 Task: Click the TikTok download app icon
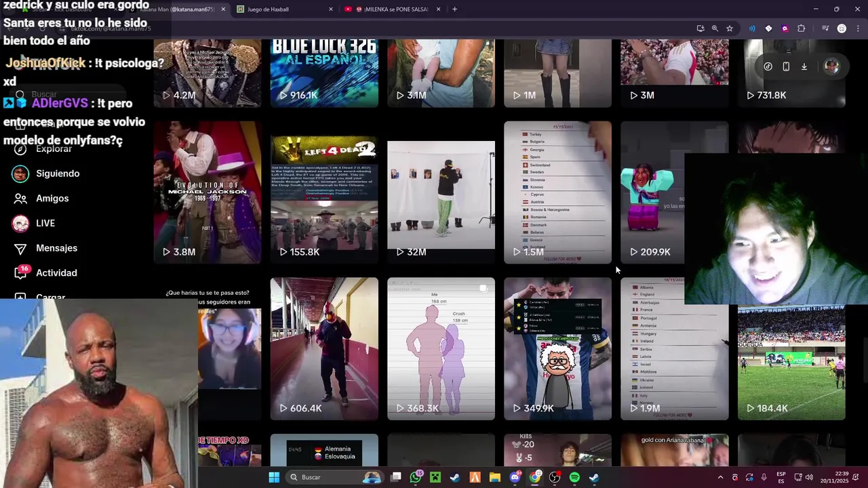804,66
